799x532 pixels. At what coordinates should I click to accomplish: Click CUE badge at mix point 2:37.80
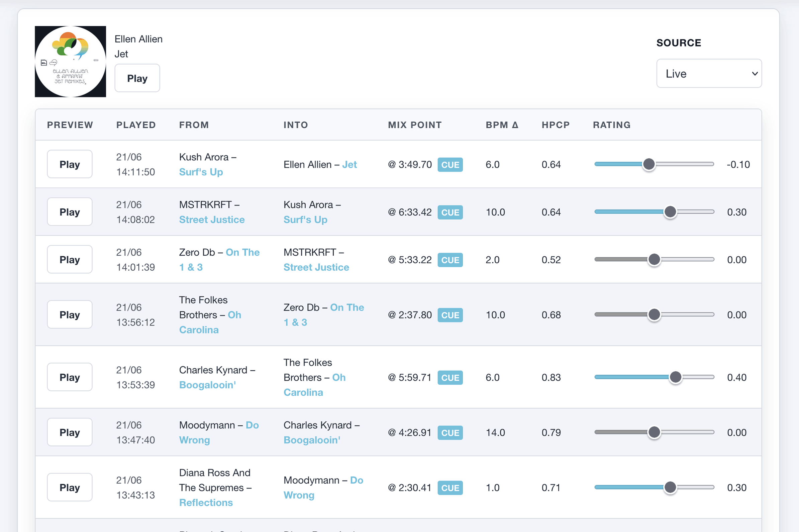(450, 315)
